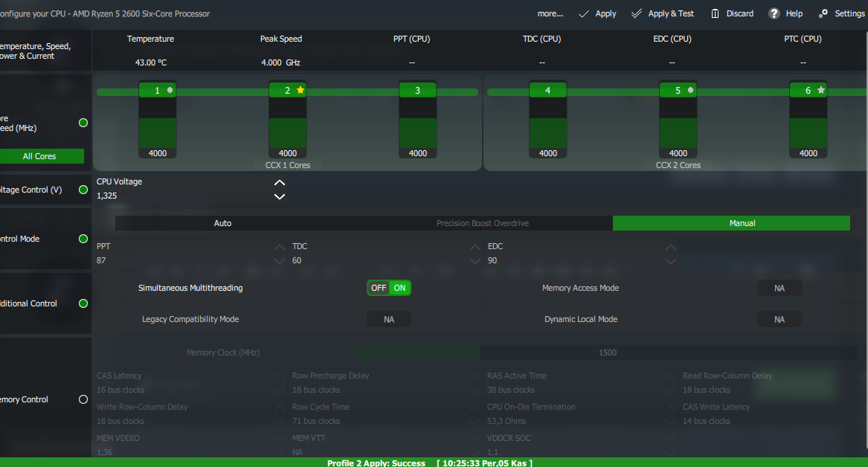
Task: Click the Apply button label
Action: point(605,14)
